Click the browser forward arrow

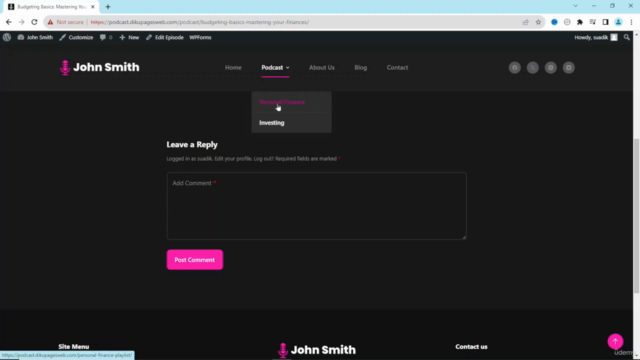point(22,22)
